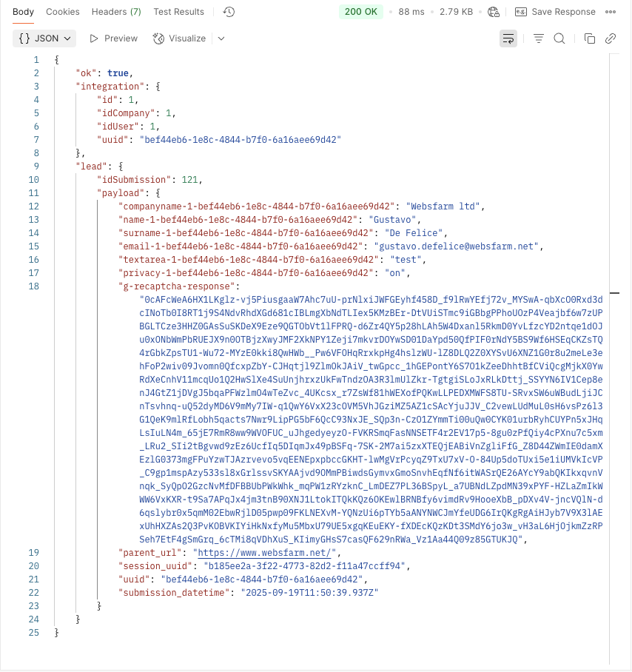Switch to the Cookies tab
The image size is (632, 672).
63,12
